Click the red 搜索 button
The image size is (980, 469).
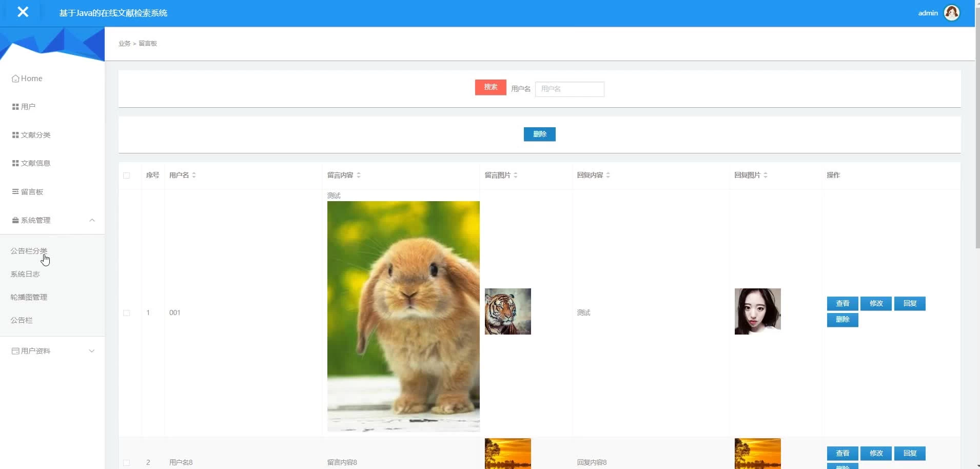[x=491, y=87]
